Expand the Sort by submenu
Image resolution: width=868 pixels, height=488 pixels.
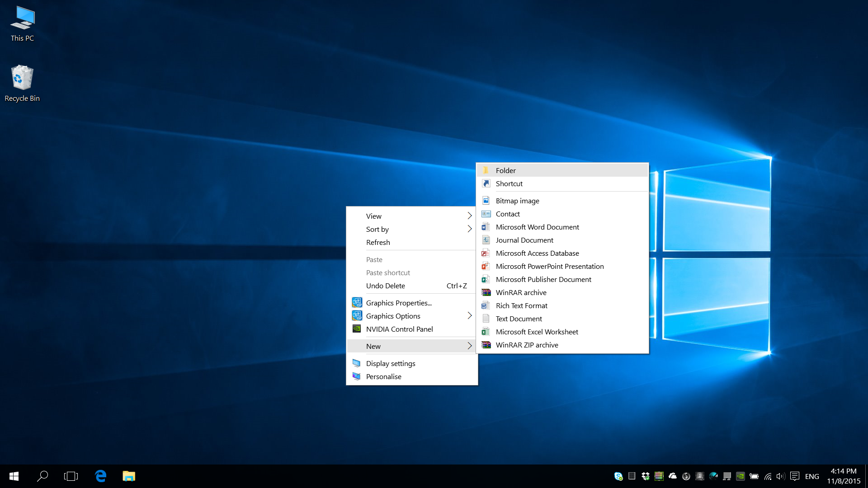[411, 229]
